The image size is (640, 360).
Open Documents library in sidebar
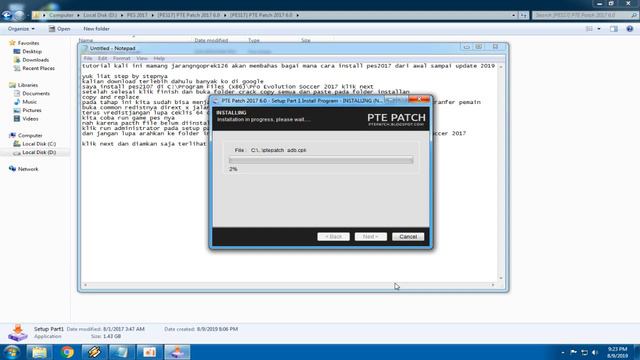click(x=36, y=93)
